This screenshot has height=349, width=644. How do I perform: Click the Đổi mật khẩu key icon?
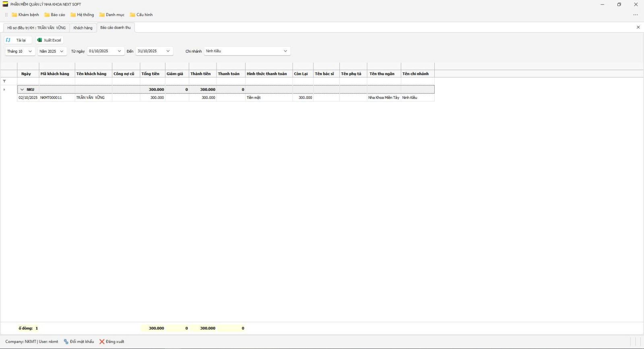coord(66,342)
